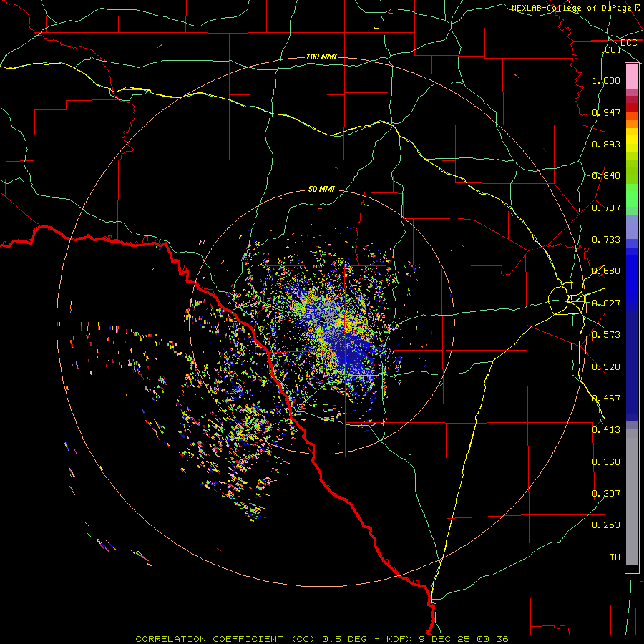Select the 0.467 legend value
The height and width of the screenshot is (644, 644).
pos(606,399)
